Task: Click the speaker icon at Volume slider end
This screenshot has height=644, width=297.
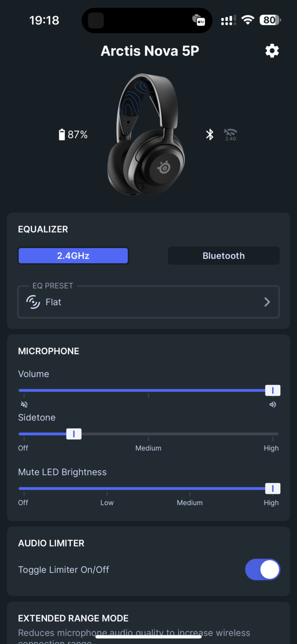Action: [x=272, y=404]
